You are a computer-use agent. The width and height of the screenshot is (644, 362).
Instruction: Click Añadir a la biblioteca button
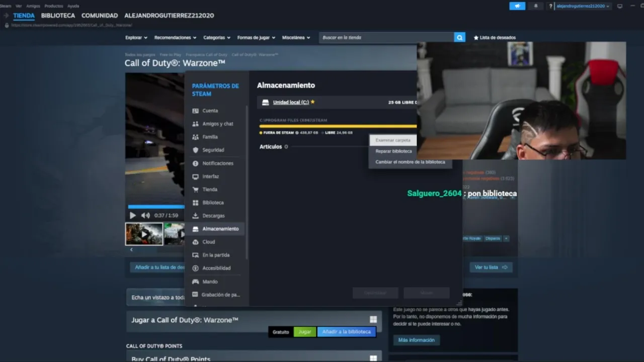347,332
